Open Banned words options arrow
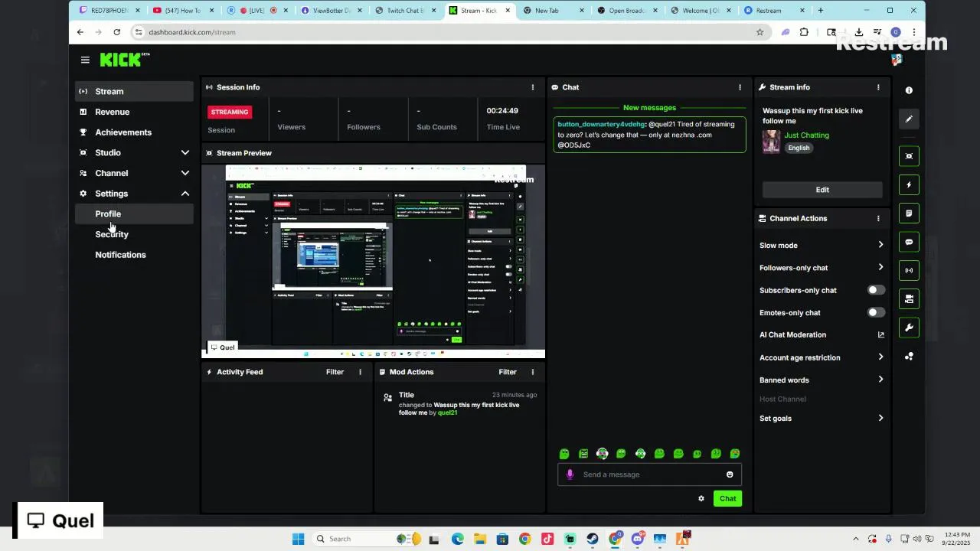The image size is (980, 551). (880, 379)
